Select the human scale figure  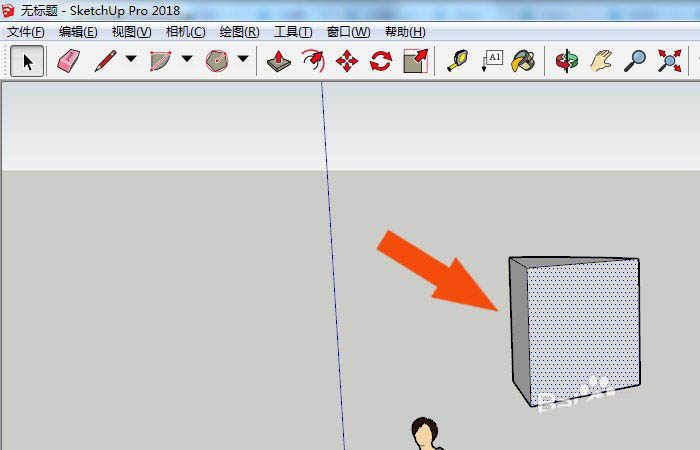427,433
